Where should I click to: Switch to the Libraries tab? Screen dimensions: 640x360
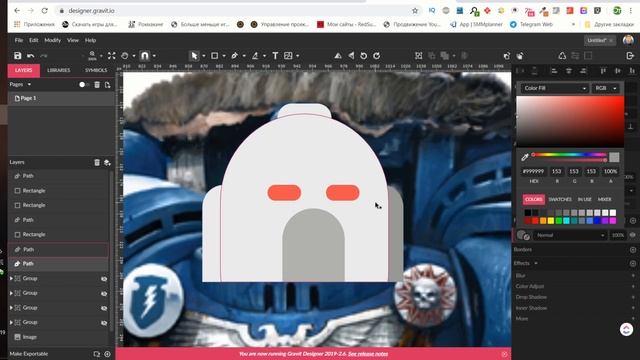(x=58, y=70)
